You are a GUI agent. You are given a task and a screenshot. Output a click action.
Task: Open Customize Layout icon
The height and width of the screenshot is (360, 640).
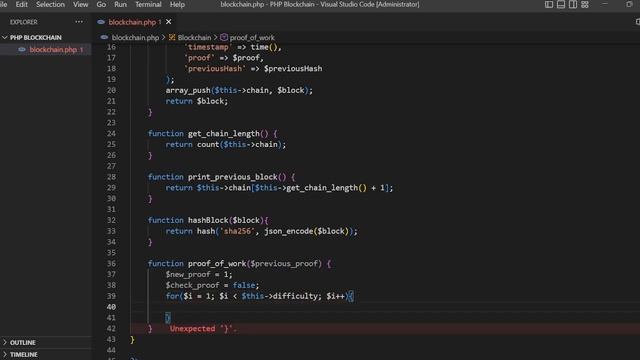(x=585, y=4)
